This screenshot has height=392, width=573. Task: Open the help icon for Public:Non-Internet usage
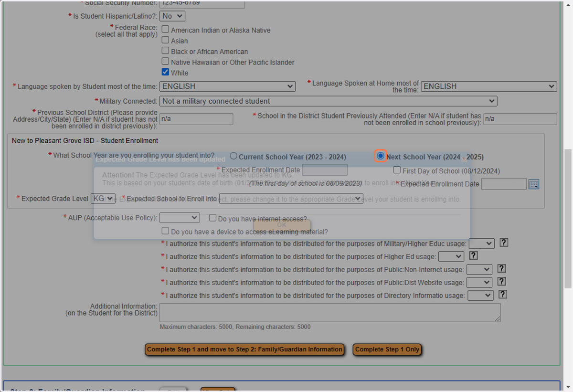[x=501, y=268]
